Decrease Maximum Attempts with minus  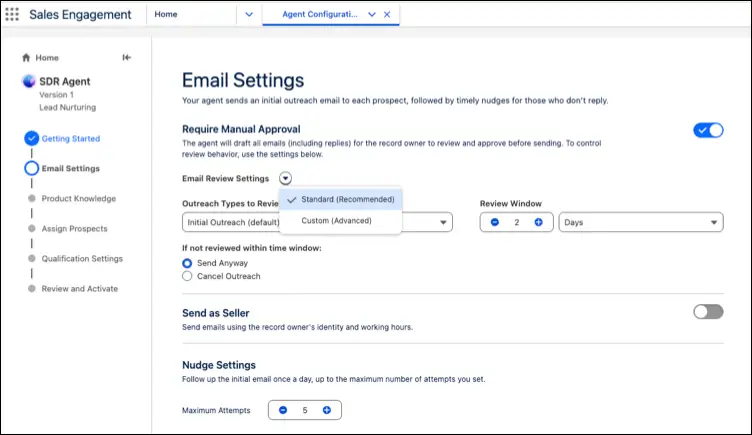click(283, 410)
